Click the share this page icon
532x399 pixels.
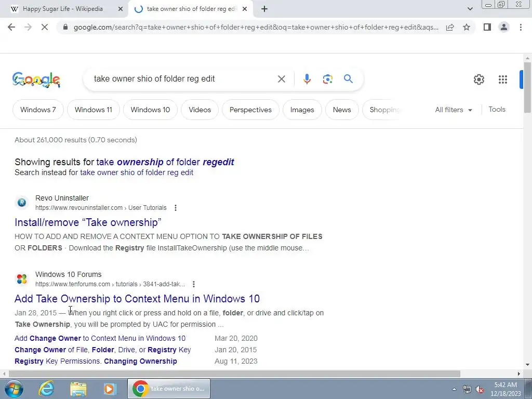click(450, 27)
